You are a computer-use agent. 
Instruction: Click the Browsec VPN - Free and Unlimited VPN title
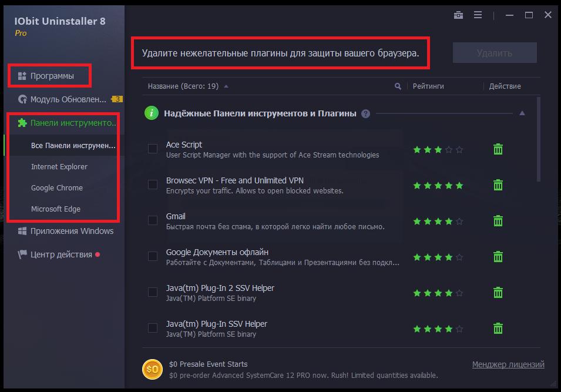[x=235, y=180]
